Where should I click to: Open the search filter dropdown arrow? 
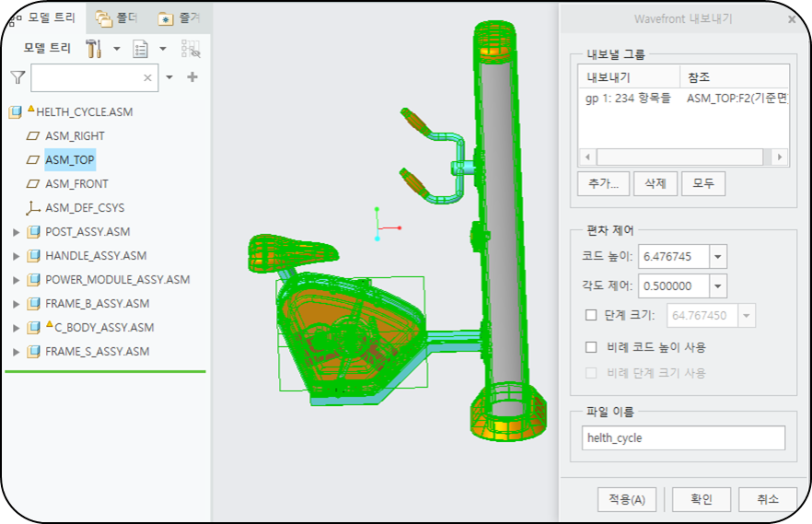coord(169,77)
